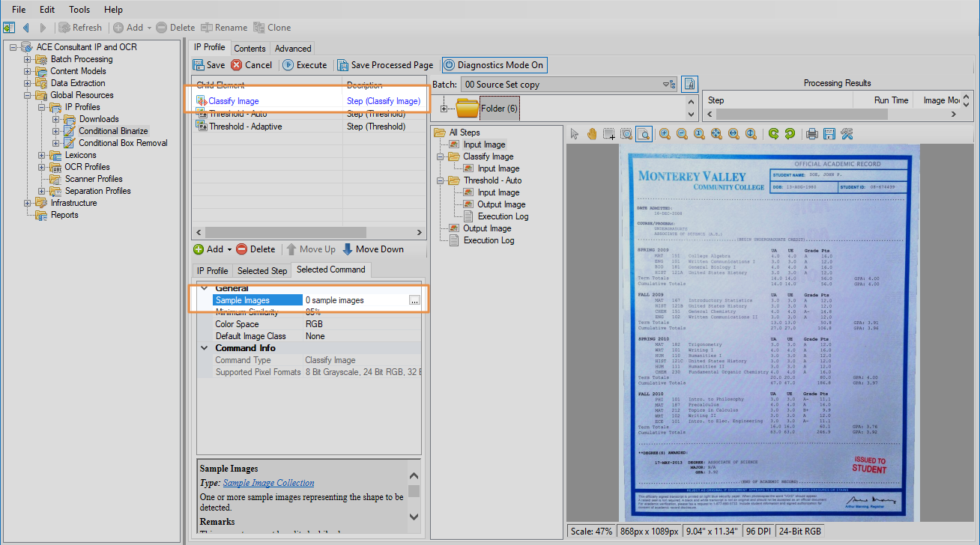980x545 pixels.
Task: Run the profile with Execute
Action: point(306,65)
